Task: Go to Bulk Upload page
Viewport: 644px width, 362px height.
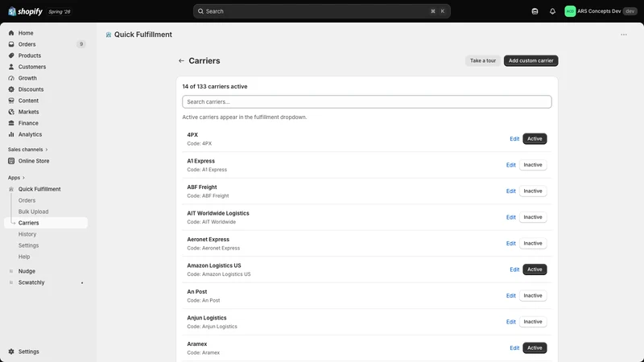Action: point(33,212)
